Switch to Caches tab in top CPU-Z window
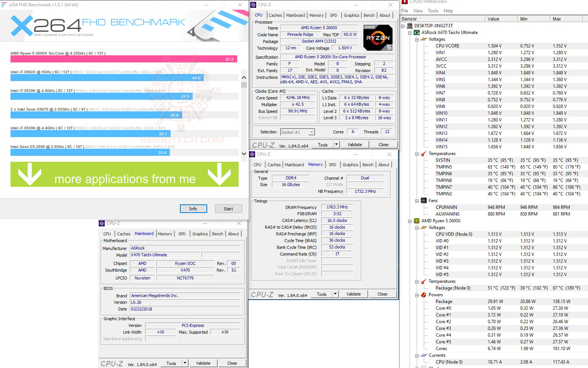The image size is (588, 368). point(275,15)
